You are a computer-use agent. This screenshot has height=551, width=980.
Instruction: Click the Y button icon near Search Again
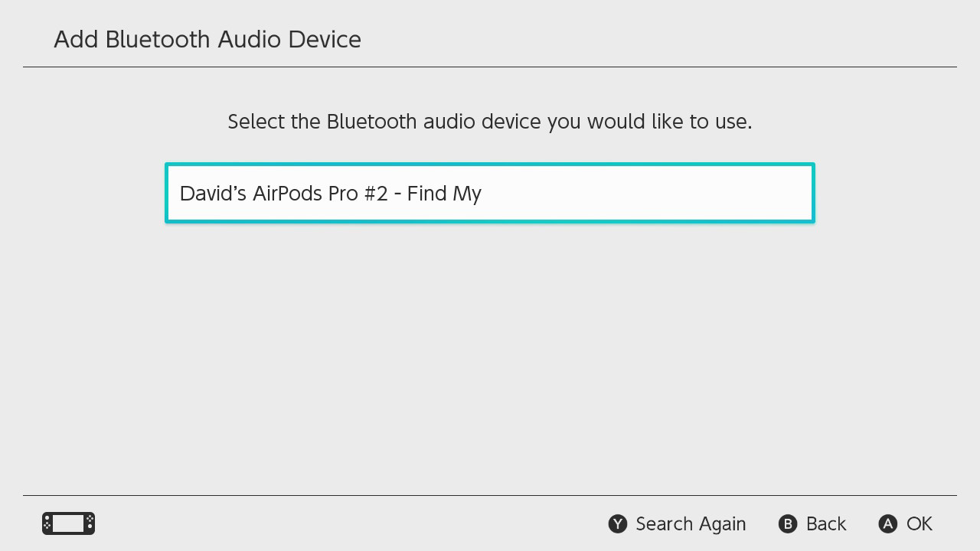pos(617,524)
